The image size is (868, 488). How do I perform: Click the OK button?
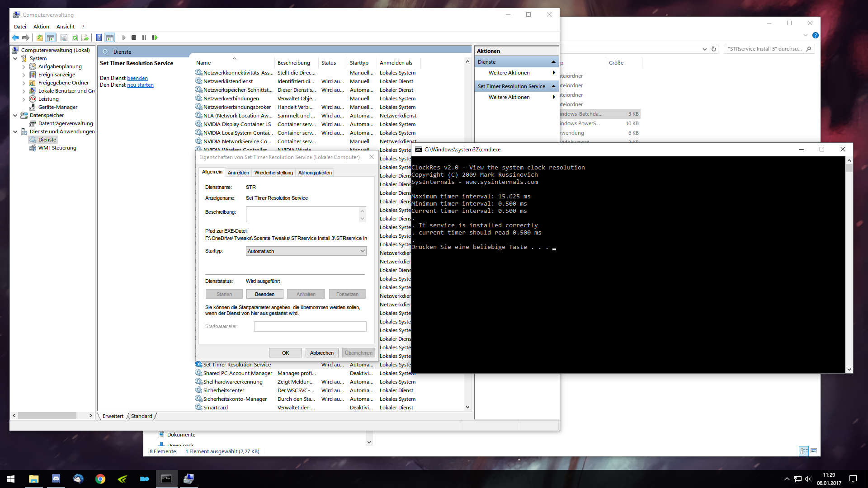286,353
